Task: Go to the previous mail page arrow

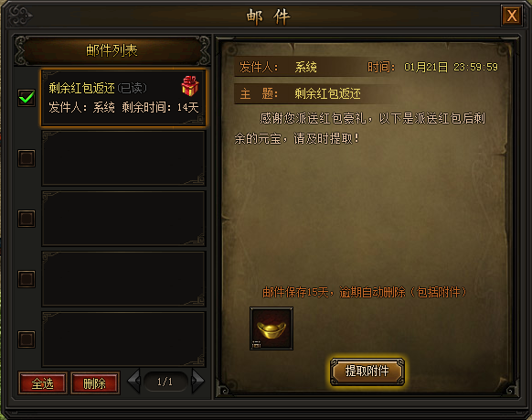Action: [134, 381]
